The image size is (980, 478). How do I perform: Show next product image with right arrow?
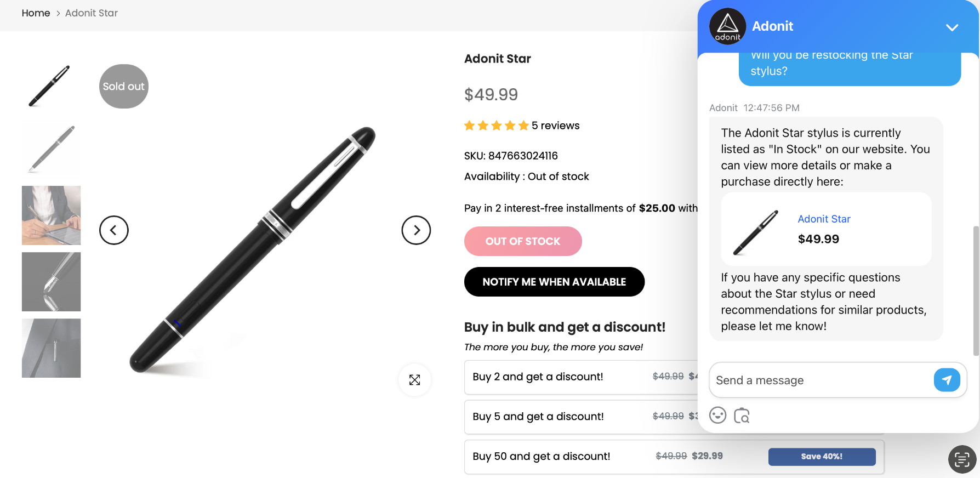point(416,230)
